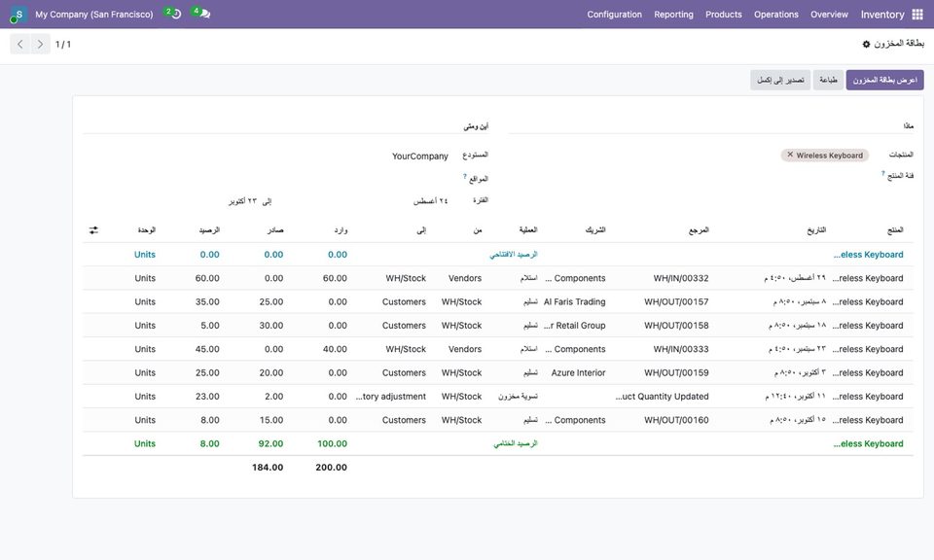Click the opening balance product link ...eless Keyboard
This screenshot has width=934, height=560.
pyautogui.click(x=868, y=255)
